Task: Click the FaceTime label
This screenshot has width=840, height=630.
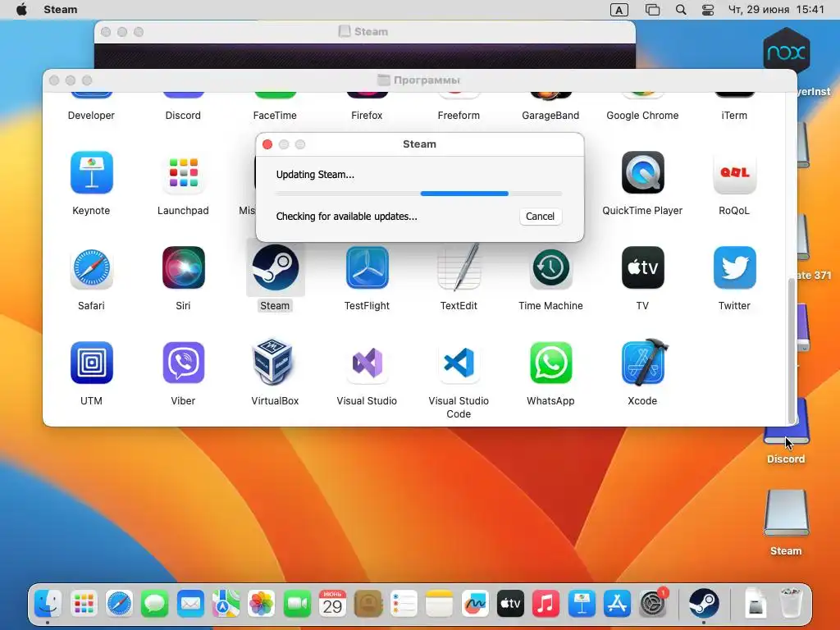Action: [x=275, y=115]
